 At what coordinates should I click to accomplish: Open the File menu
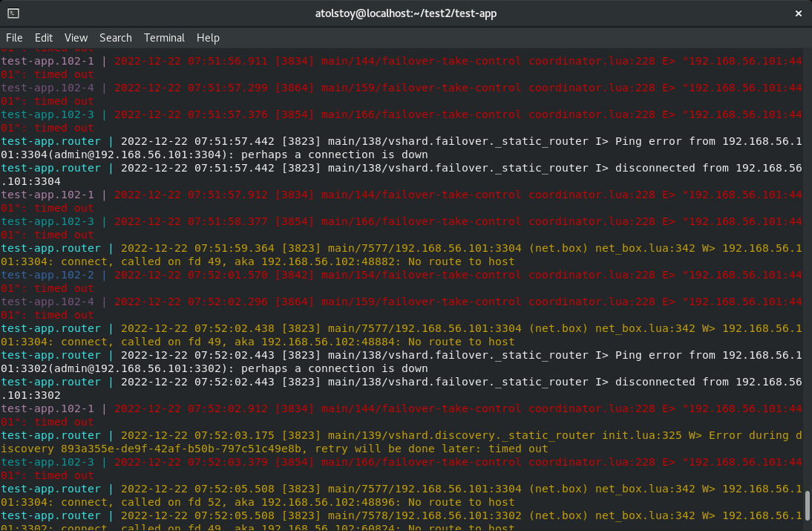(x=14, y=38)
